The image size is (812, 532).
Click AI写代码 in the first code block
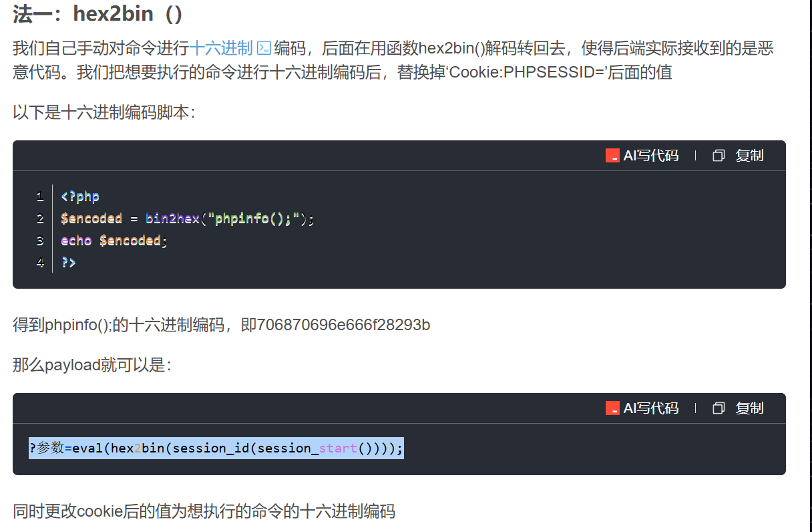point(650,156)
